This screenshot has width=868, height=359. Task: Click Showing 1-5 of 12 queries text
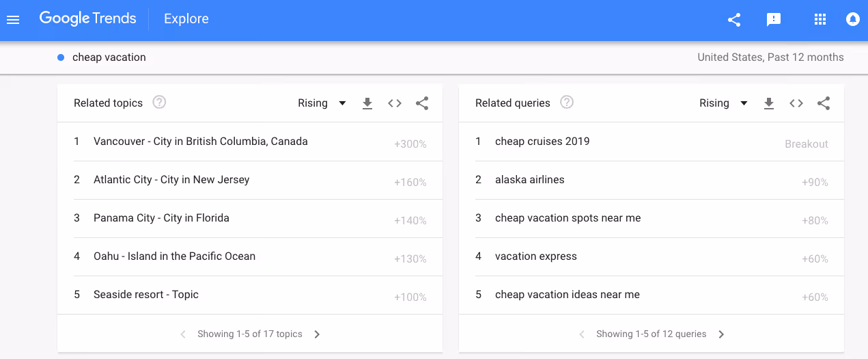652,334
